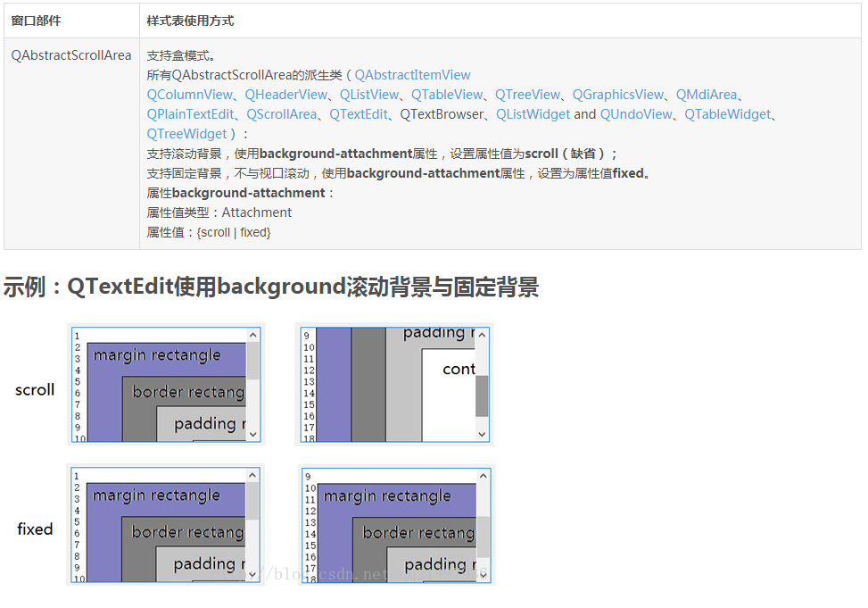Open the QUndoView link
Screen dimensions: 868x608
coord(635,114)
